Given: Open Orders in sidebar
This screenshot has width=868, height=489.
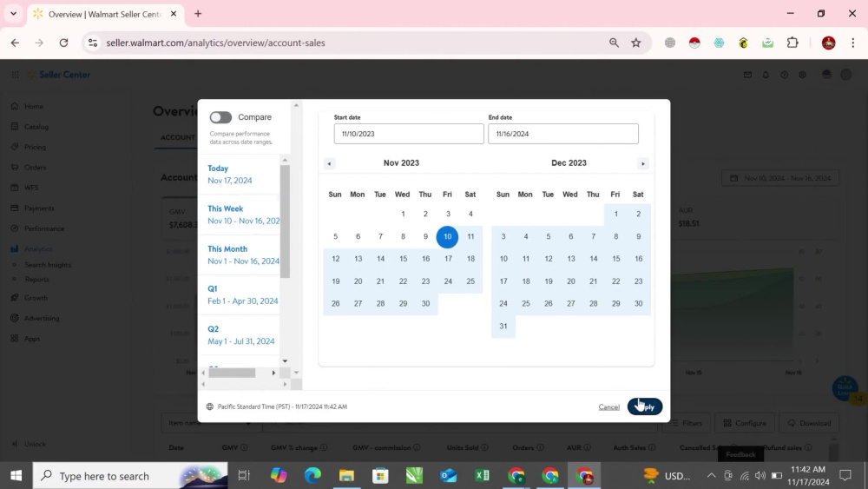Looking at the screenshot, I should pos(35,168).
